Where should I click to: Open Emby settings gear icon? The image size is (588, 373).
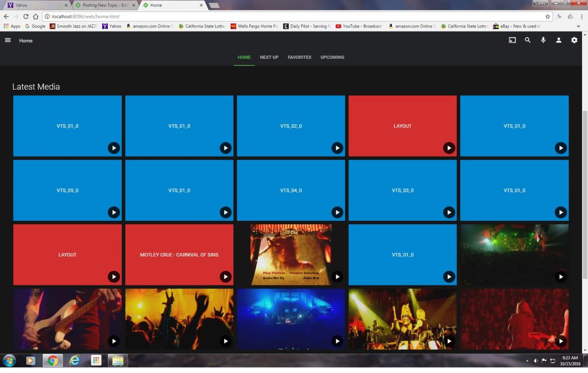click(574, 40)
